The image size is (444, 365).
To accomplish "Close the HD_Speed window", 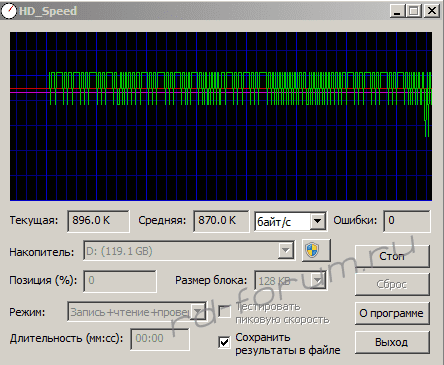I will point(432,11).
